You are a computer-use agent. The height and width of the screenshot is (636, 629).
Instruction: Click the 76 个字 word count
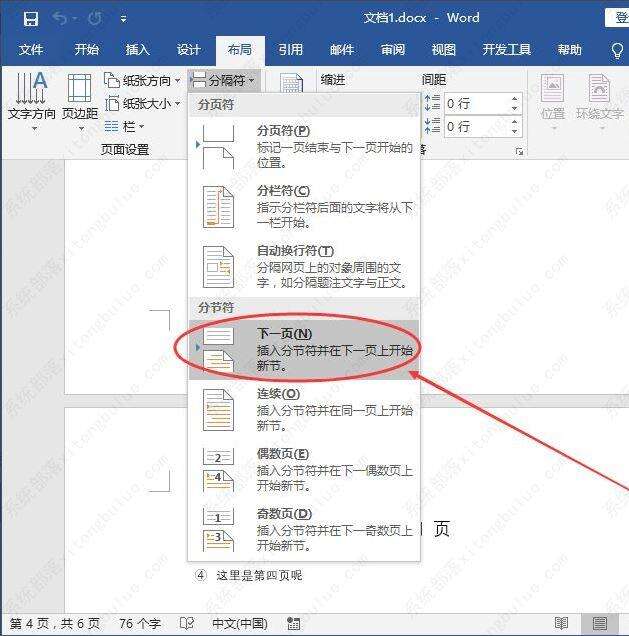140,623
